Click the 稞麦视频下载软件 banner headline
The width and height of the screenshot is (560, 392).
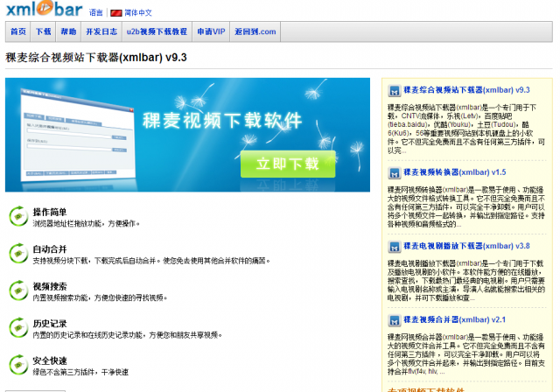222,121
